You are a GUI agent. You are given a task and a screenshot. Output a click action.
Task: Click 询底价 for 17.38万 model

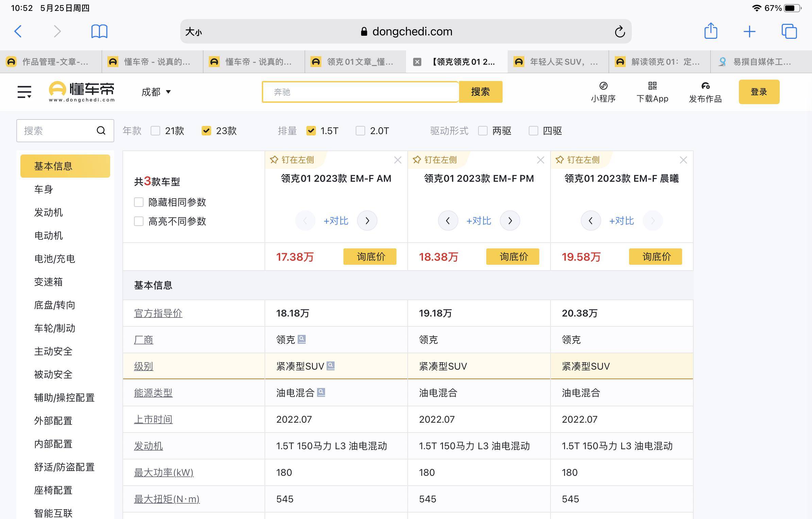click(x=370, y=257)
